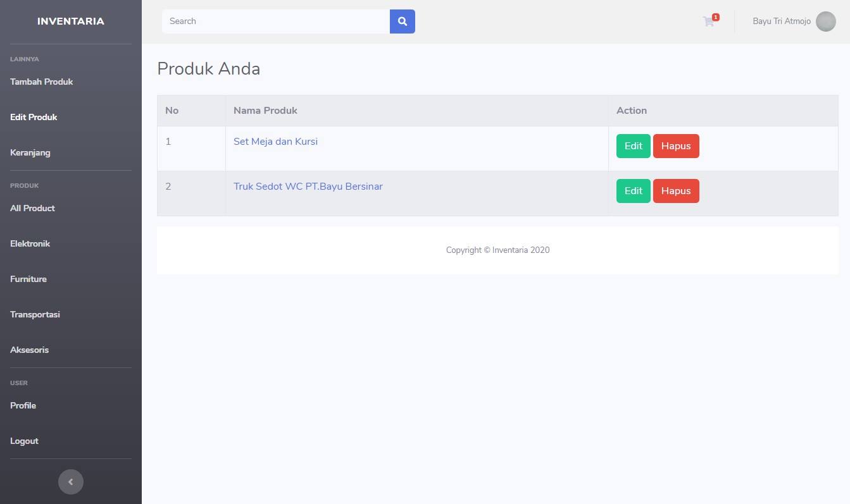Select Edit Produk in the sidebar
Screen dimensions: 850x504
[34, 117]
